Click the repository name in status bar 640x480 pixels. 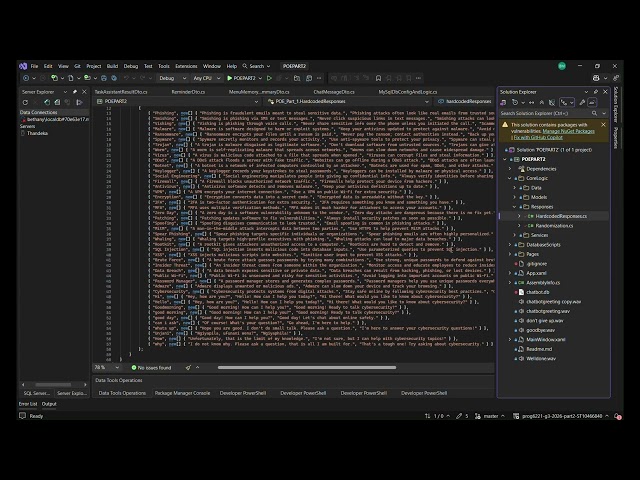pyautogui.click(x=562, y=416)
